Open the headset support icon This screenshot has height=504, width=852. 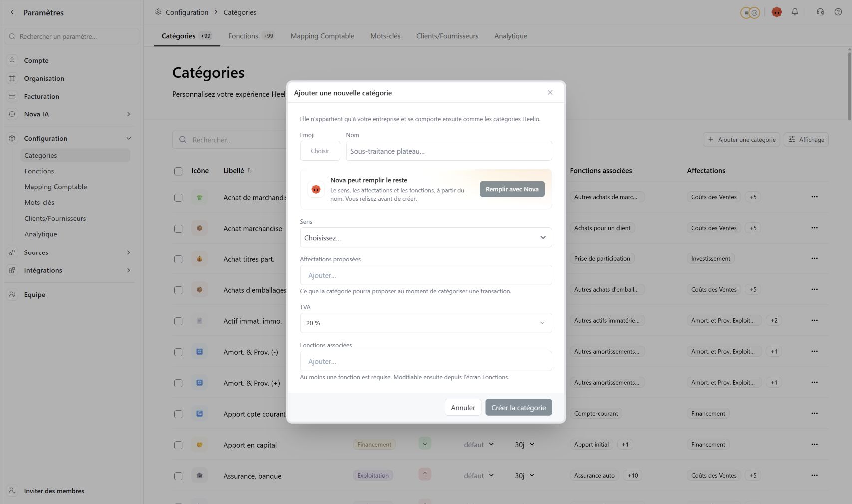tap(820, 12)
